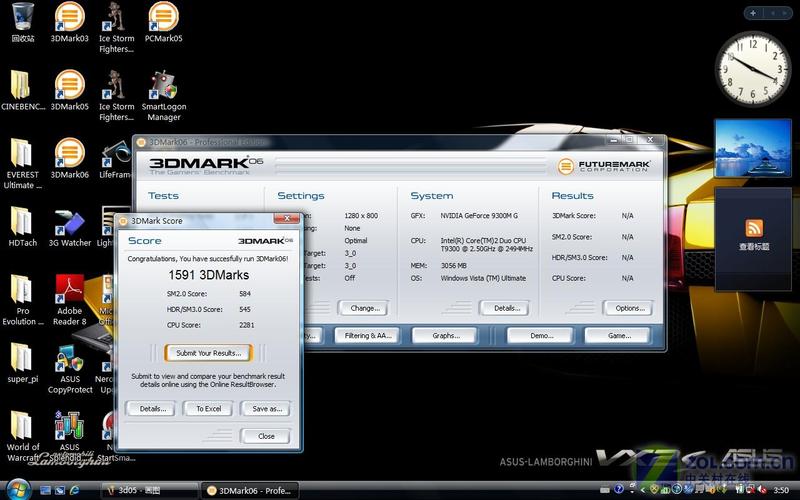Start the Demo button
This screenshot has height=500, width=800.
click(541, 335)
